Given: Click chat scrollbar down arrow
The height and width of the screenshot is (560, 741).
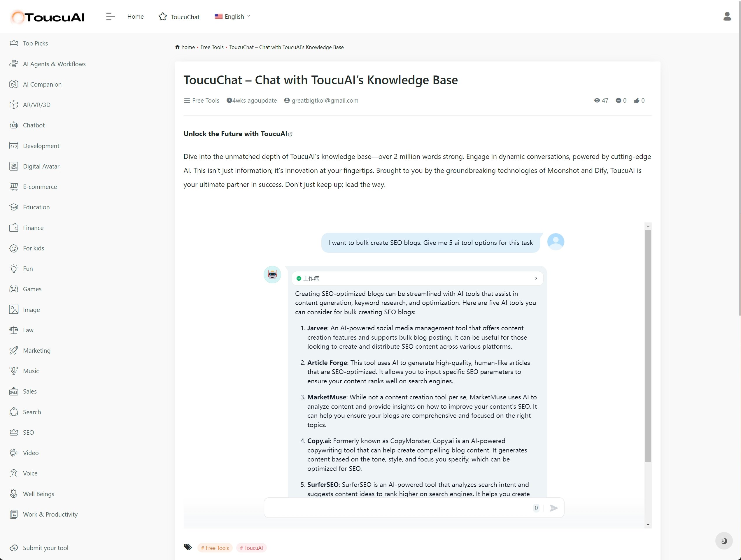Looking at the screenshot, I should click(648, 525).
